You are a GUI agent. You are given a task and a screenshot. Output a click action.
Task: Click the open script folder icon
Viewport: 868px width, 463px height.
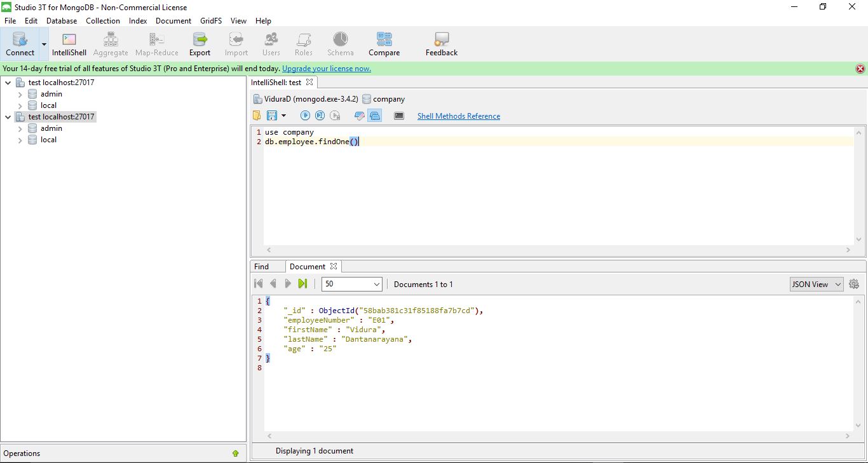257,116
